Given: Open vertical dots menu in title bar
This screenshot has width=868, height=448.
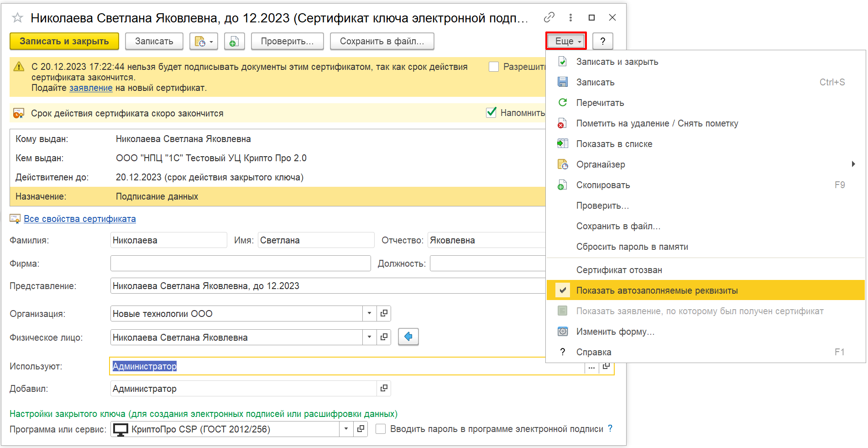Looking at the screenshot, I should pos(570,17).
